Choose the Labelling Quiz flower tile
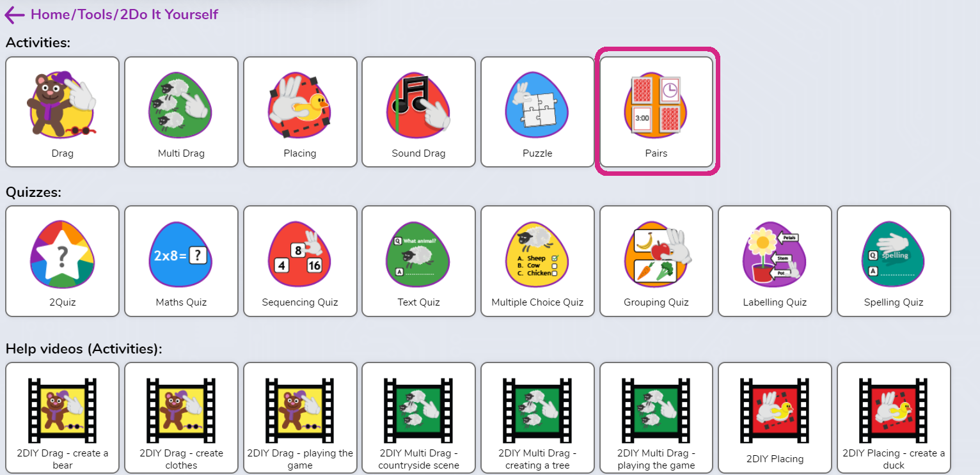Screen dimensions: 980x475 pos(775,261)
